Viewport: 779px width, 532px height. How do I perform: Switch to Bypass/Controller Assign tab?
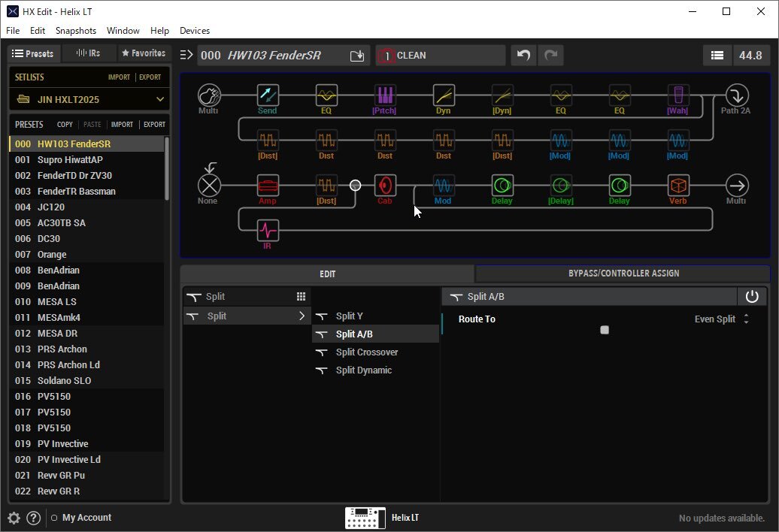(623, 274)
